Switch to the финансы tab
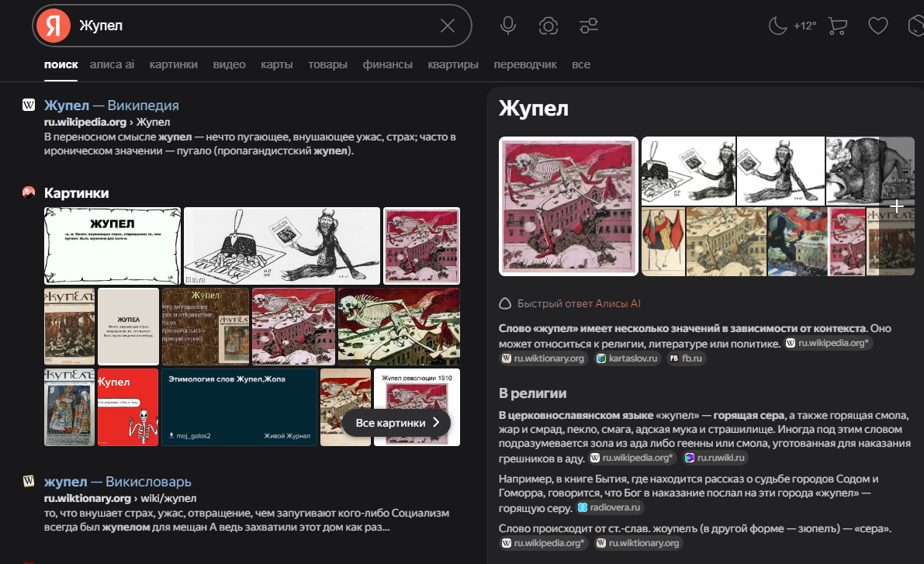This screenshot has height=564, width=924. tap(387, 64)
